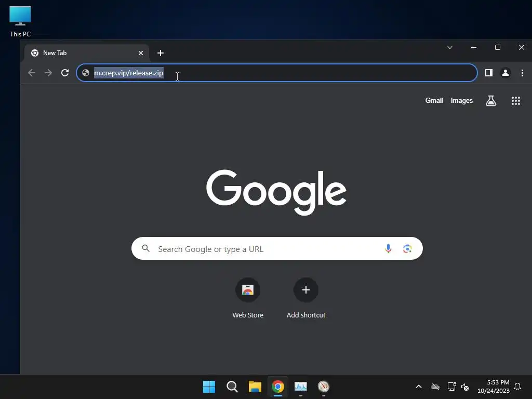Open Chrome profile avatar
Screen dimensions: 532x399
tap(505, 73)
